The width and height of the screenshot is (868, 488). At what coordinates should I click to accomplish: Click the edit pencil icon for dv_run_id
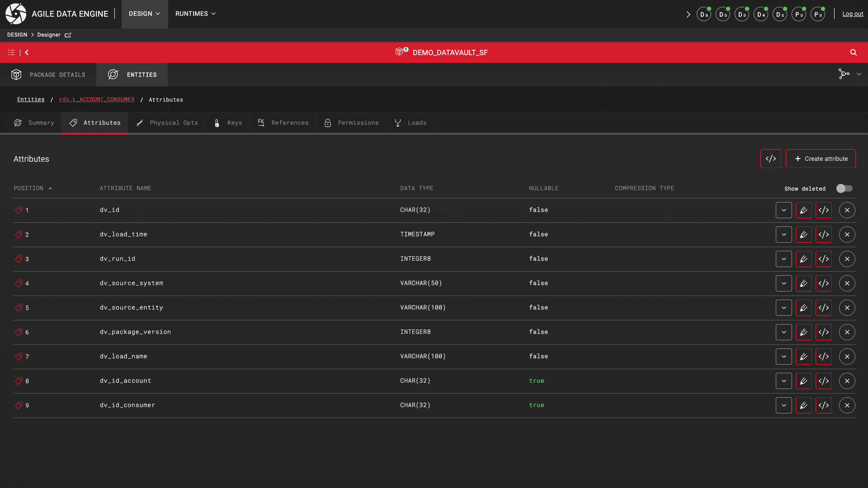tap(803, 258)
